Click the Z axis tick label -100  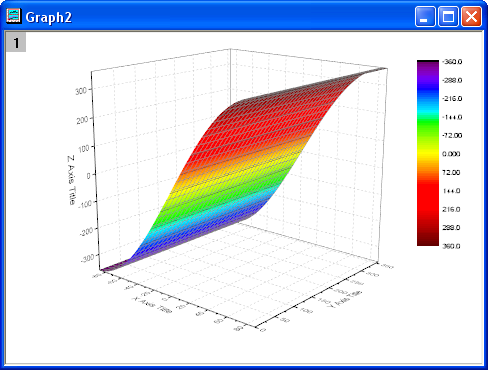[85, 203]
